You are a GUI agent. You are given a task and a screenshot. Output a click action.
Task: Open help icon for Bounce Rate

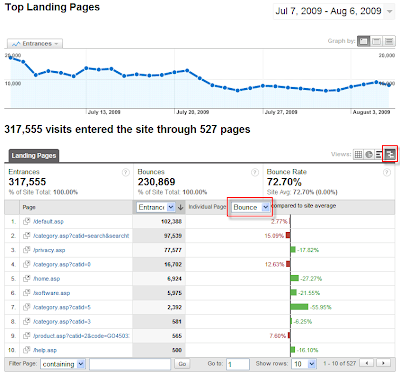tap(387, 172)
